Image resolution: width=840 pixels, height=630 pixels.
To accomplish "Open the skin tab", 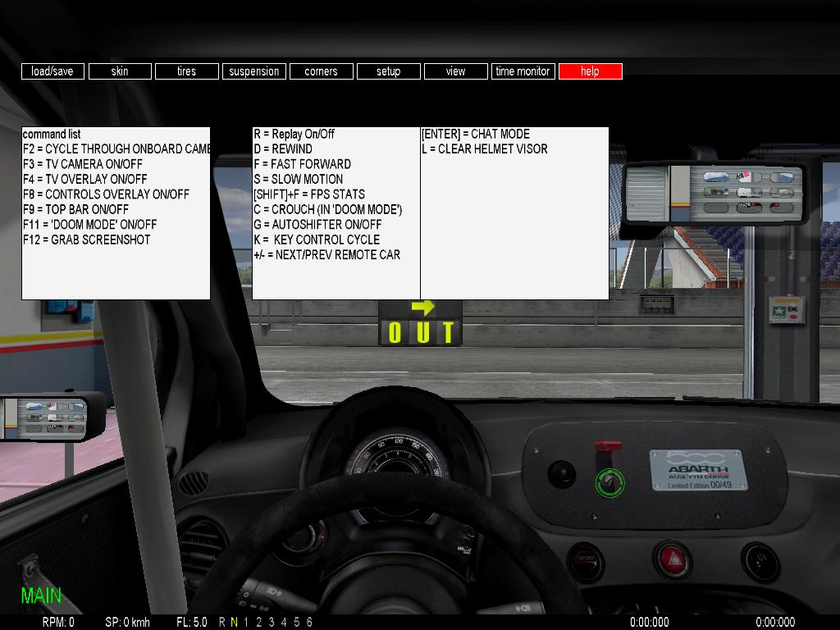I will [x=120, y=71].
